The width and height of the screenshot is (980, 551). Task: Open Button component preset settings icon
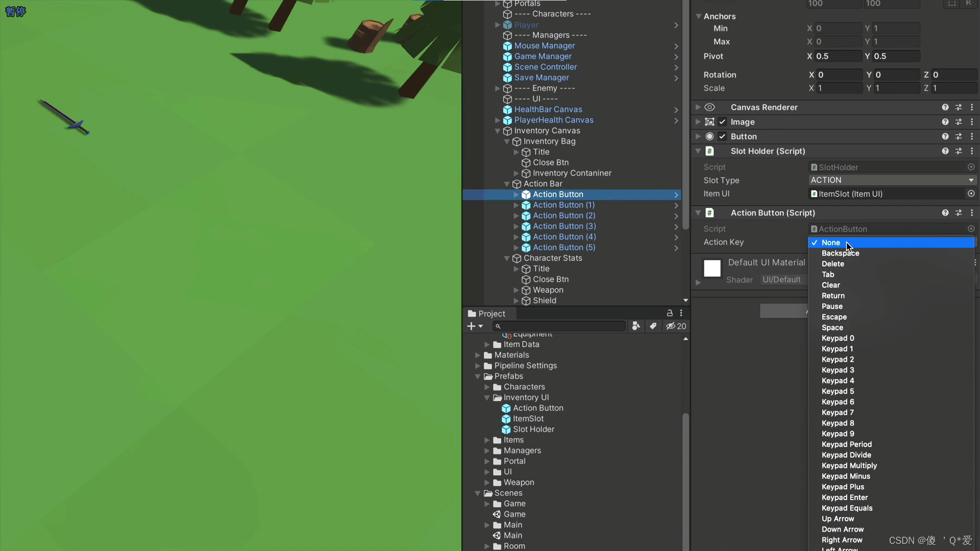click(x=959, y=137)
